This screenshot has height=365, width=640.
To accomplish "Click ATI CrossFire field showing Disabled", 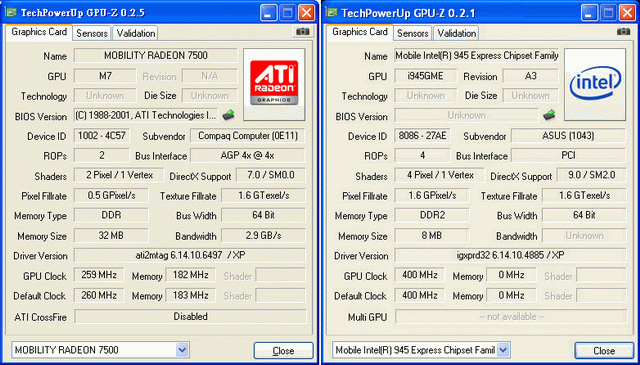I will 190,316.
